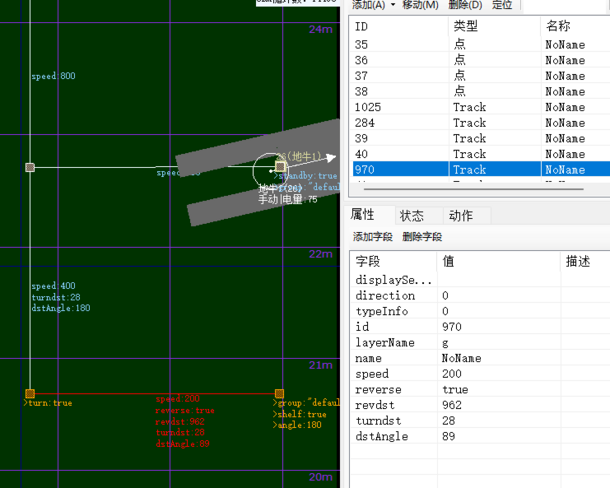
Task: Click the white vertical track labeled speed:800
Action: tap(30, 100)
